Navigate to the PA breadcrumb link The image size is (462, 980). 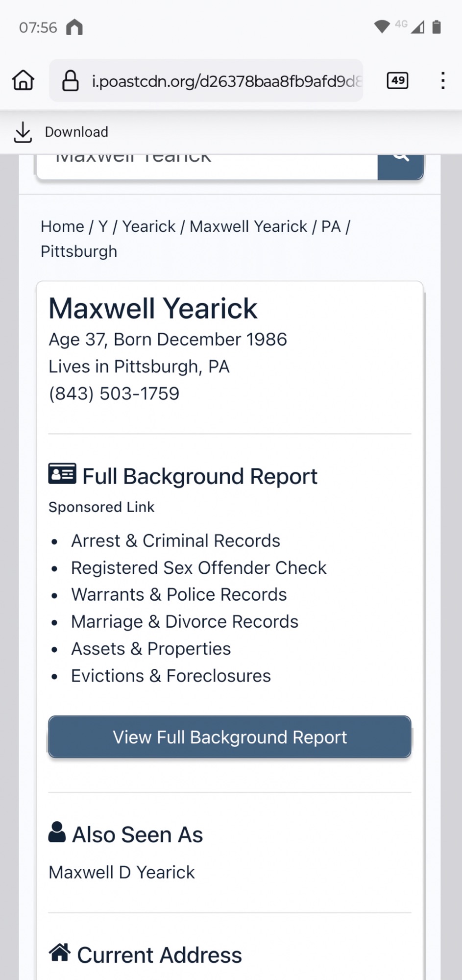331,226
